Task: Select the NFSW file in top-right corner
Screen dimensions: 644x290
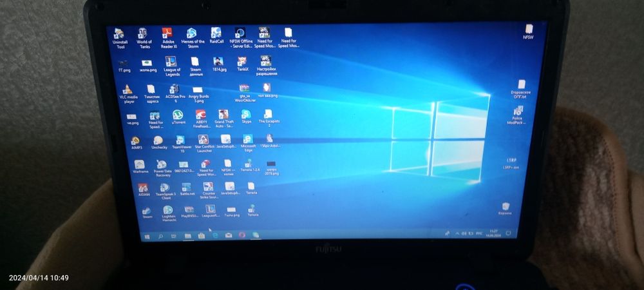Action: (529, 32)
